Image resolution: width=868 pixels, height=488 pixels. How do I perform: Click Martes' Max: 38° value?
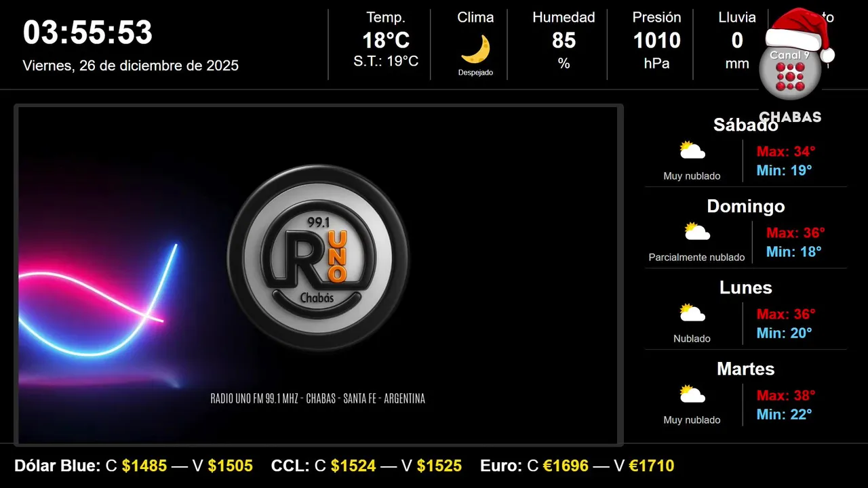[x=786, y=395]
